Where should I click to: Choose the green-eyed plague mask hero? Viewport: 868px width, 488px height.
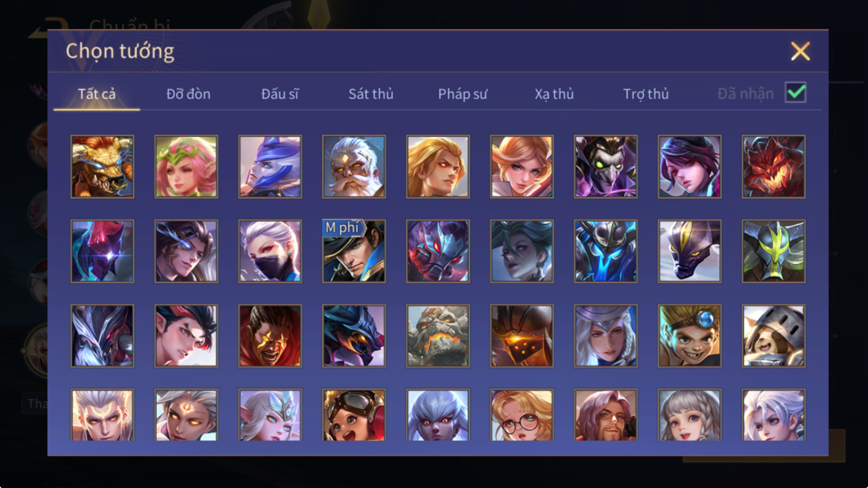coord(605,166)
